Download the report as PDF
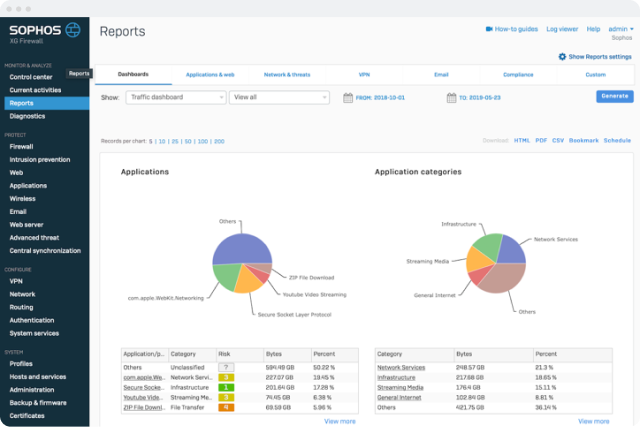The height and width of the screenshot is (427, 640). click(x=543, y=141)
